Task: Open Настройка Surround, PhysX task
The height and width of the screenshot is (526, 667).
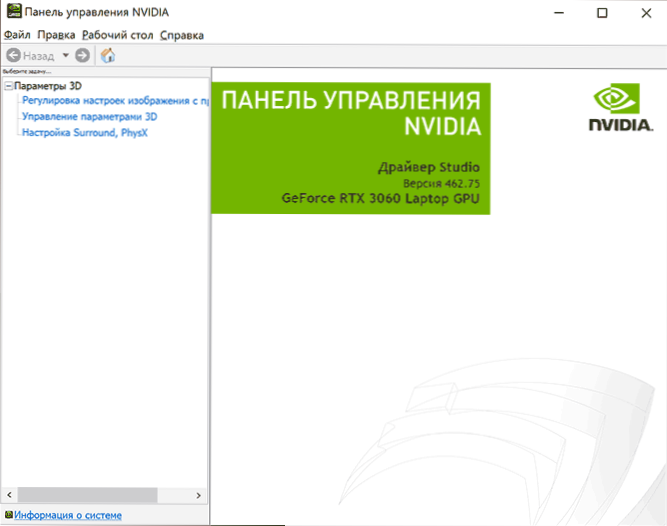Action: [85, 133]
